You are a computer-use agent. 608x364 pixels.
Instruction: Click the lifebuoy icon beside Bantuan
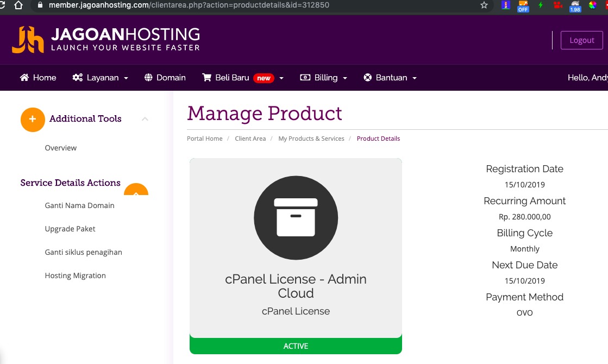pyautogui.click(x=368, y=78)
